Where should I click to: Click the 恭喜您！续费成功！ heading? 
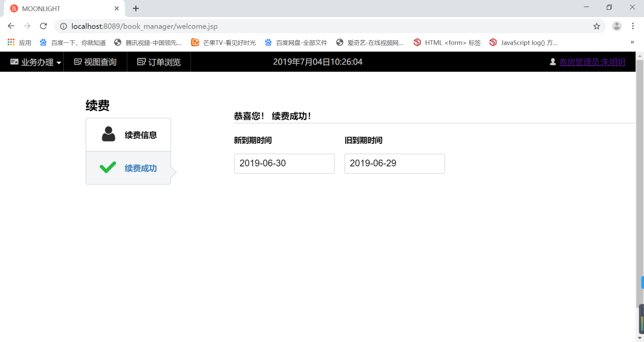(273, 116)
